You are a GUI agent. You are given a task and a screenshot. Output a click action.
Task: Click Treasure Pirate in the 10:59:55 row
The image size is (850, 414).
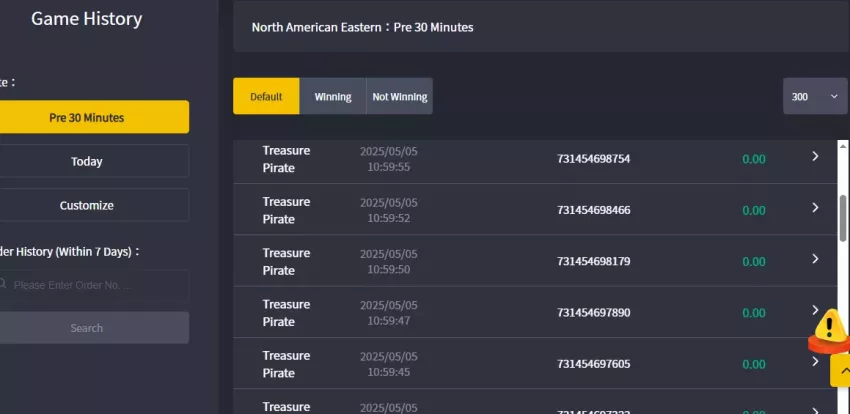pyautogui.click(x=286, y=159)
